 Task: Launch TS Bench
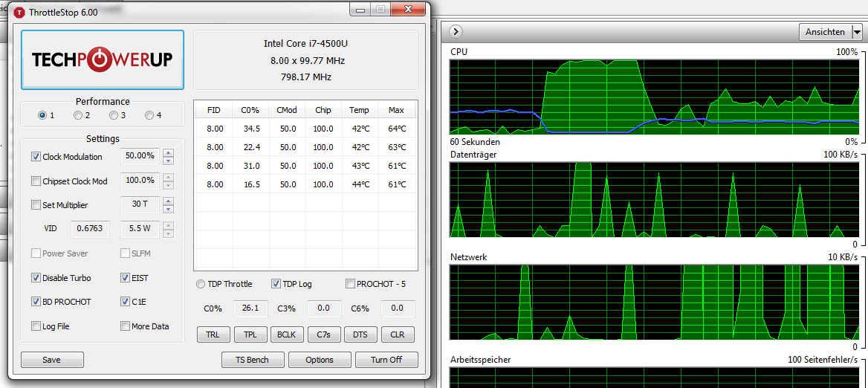click(253, 360)
